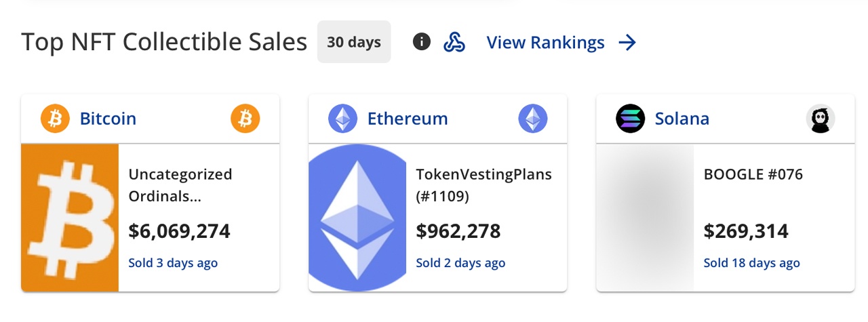
Task: Click the arrow next to View Rankings
Action: [x=627, y=43]
